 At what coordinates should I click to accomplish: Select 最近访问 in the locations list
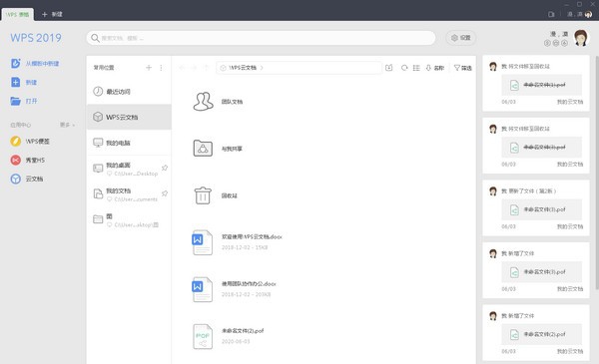coord(129,91)
